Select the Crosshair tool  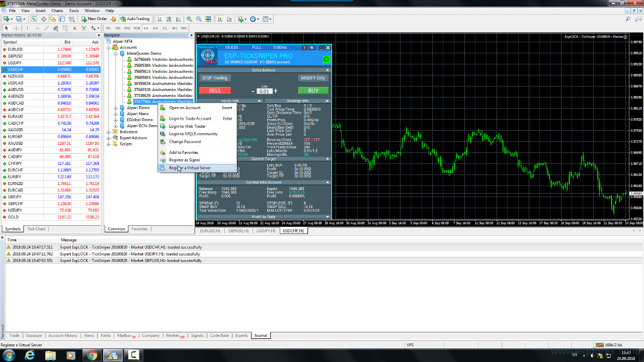16,28
